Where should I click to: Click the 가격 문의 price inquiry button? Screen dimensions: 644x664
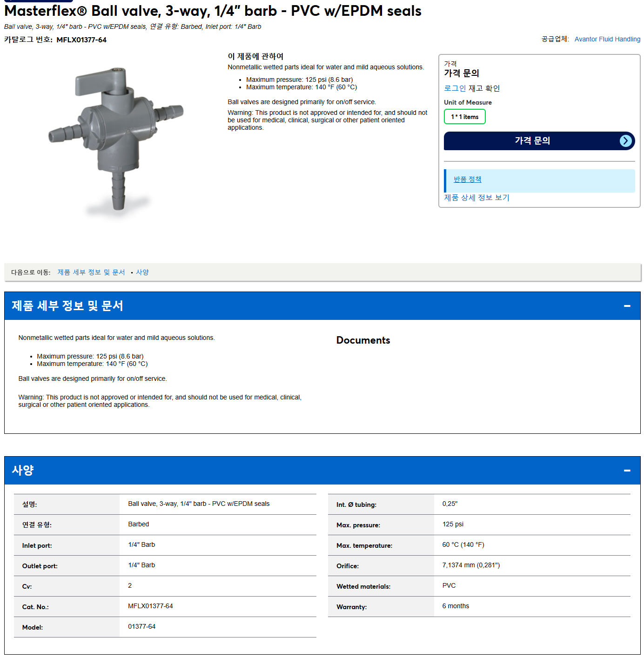coord(539,141)
